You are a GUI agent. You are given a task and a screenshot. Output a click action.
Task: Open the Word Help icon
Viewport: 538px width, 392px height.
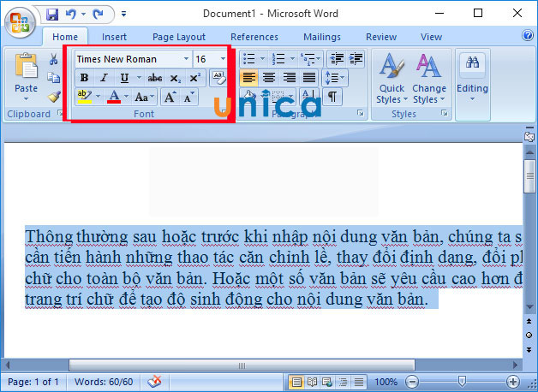(528, 36)
